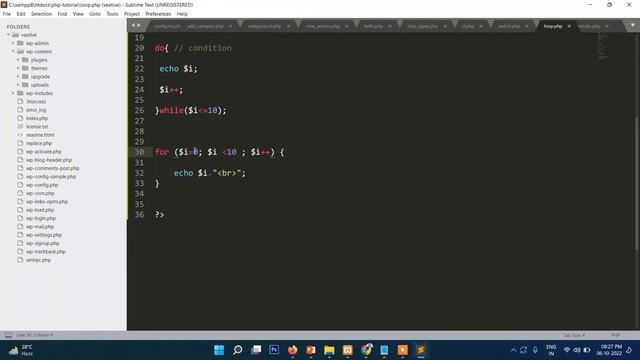Open the PHP syntax selector in status bar
This screenshot has height=360, width=640.
pyautogui.click(x=615, y=336)
